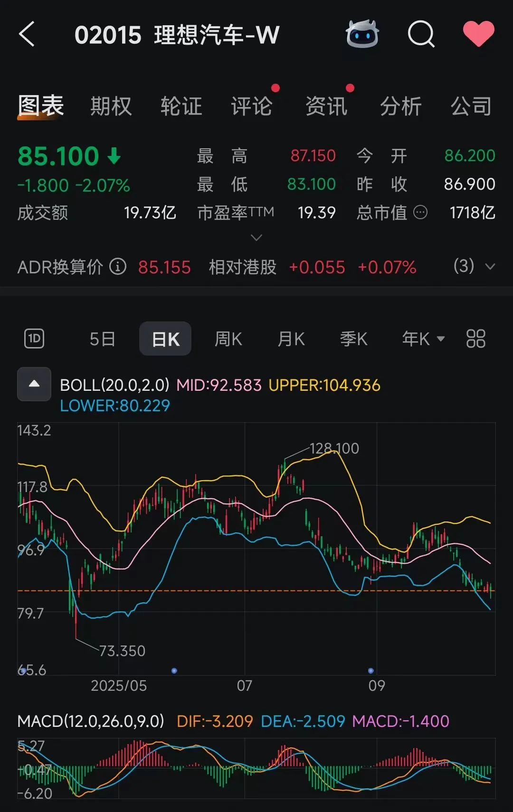Tap the current price 85.100

(58, 156)
